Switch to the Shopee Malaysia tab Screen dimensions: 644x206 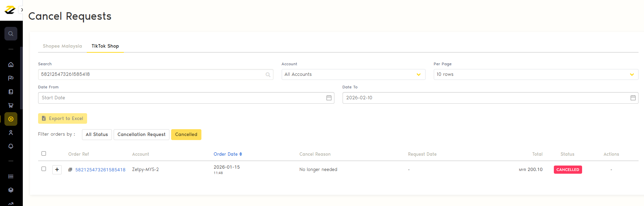point(62,46)
